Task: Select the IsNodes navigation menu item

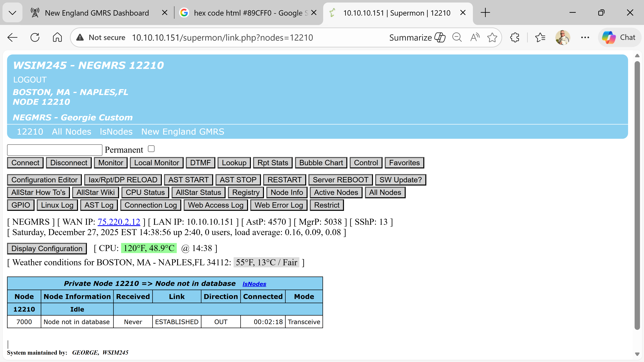Action: pyautogui.click(x=116, y=132)
